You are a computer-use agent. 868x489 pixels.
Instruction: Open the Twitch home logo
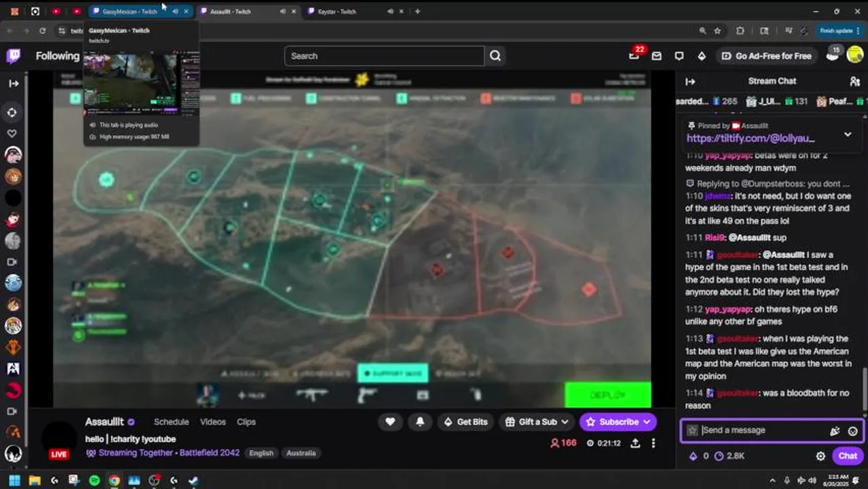click(x=14, y=56)
